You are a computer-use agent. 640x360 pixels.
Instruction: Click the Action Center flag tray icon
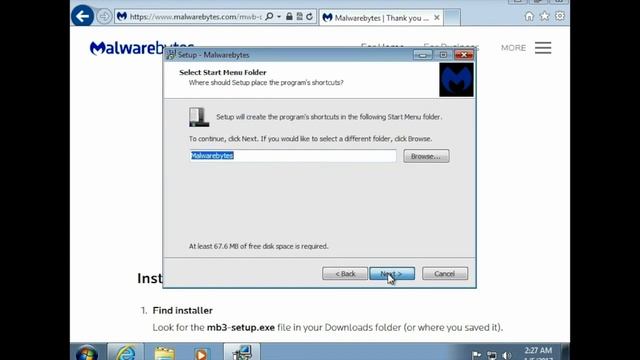(x=476, y=355)
